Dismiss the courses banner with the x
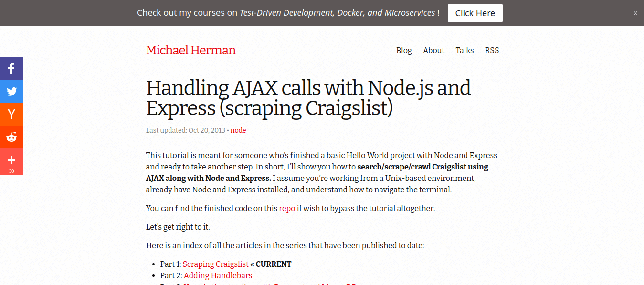Screen dimensions: 644x285 tap(635, 13)
